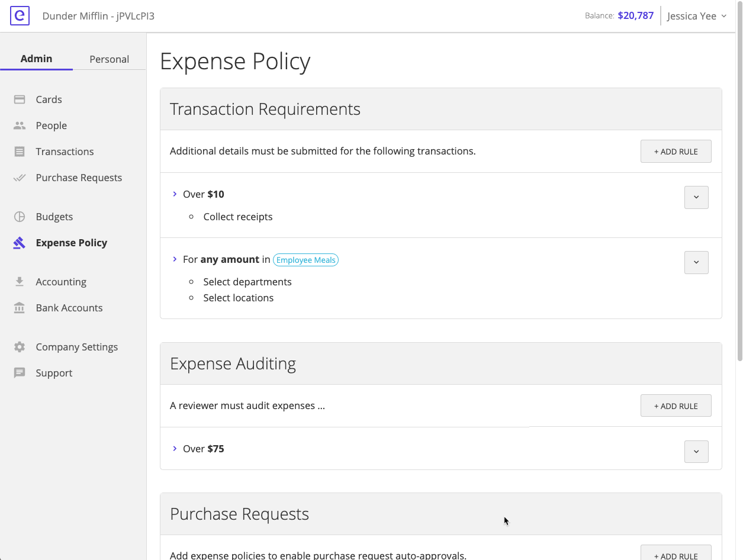Click the Bank Accounts building icon
This screenshot has height=560, width=743.
tap(20, 308)
